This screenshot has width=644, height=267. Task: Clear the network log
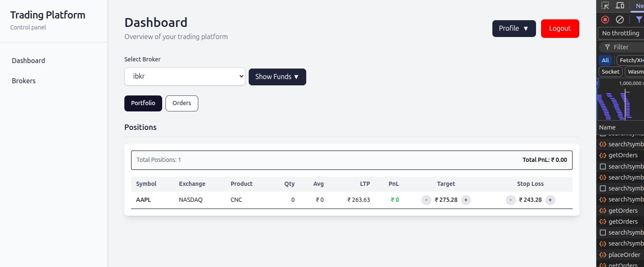point(620,19)
